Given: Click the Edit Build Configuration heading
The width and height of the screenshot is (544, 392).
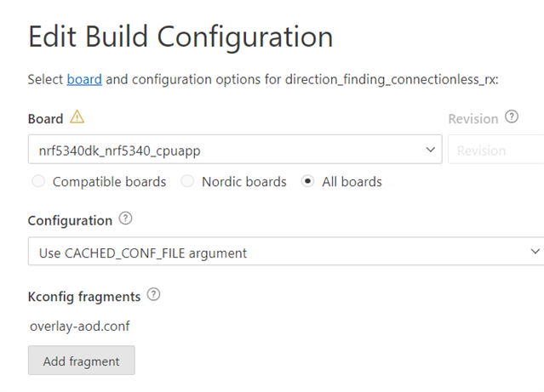Looking at the screenshot, I should click(x=180, y=37).
